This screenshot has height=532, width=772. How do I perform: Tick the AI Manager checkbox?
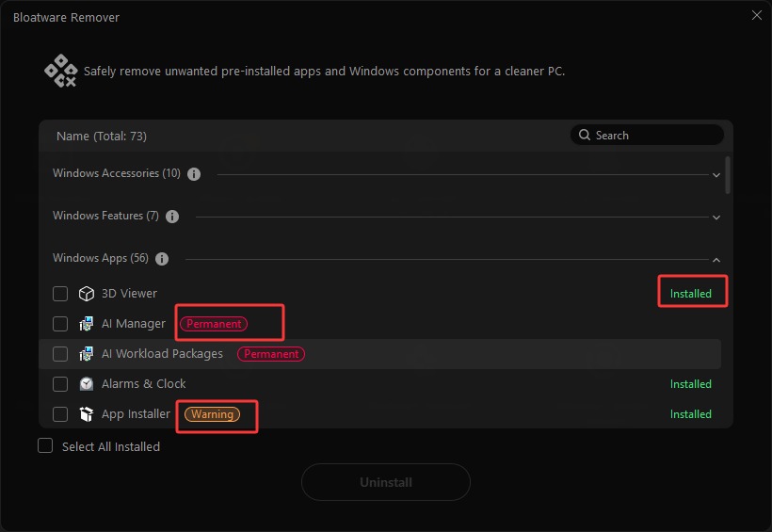pyautogui.click(x=60, y=324)
